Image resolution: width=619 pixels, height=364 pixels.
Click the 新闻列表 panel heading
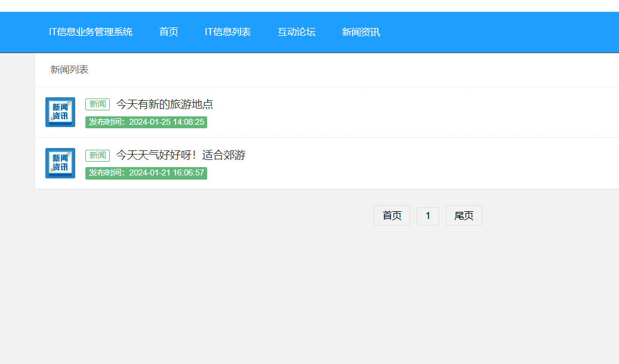(69, 70)
